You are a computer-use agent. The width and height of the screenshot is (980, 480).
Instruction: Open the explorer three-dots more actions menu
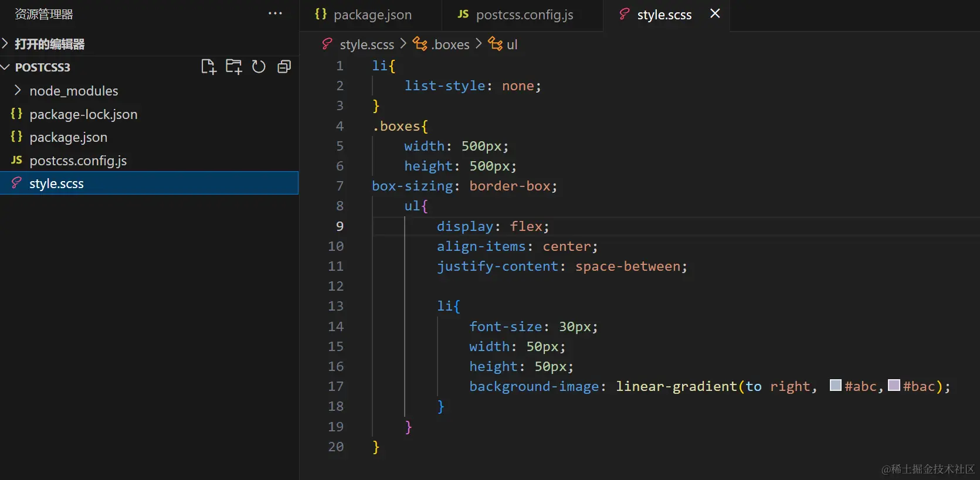pyautogui.click(x=275, y=13)
